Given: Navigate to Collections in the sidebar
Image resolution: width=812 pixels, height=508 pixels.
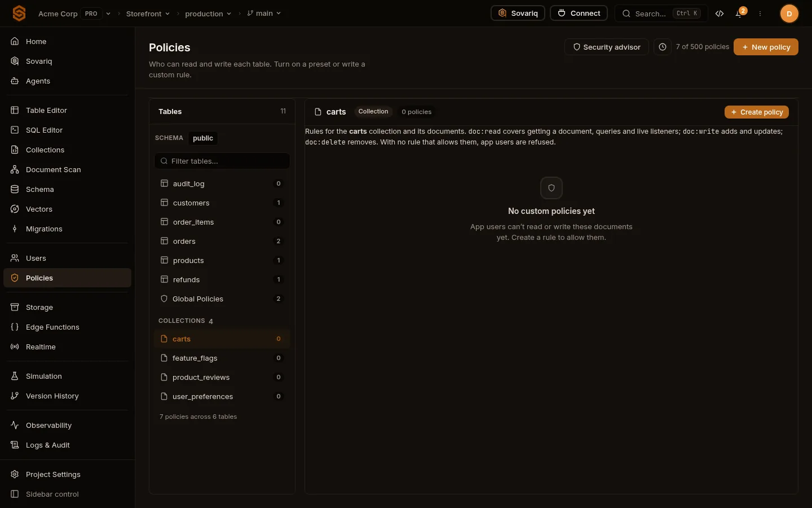Looking at the screenshot, I should (67, 150).
